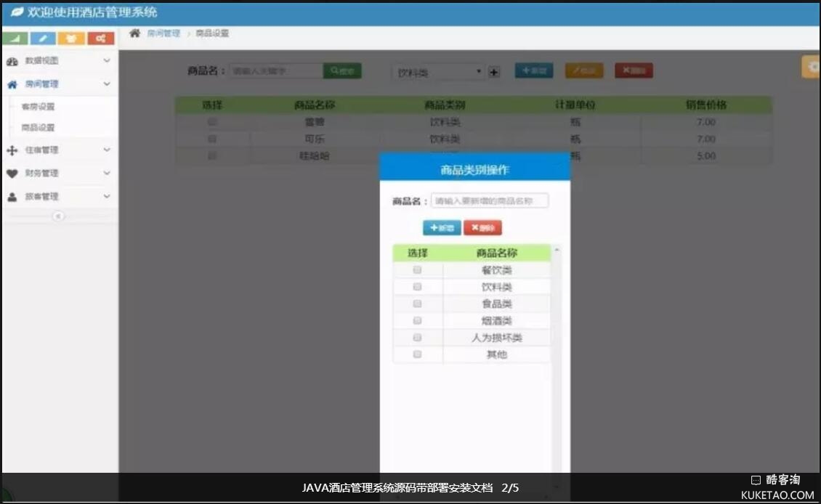Click the 雪碧 product name cell
821x504 pixels.
click(x=314, y=122)
